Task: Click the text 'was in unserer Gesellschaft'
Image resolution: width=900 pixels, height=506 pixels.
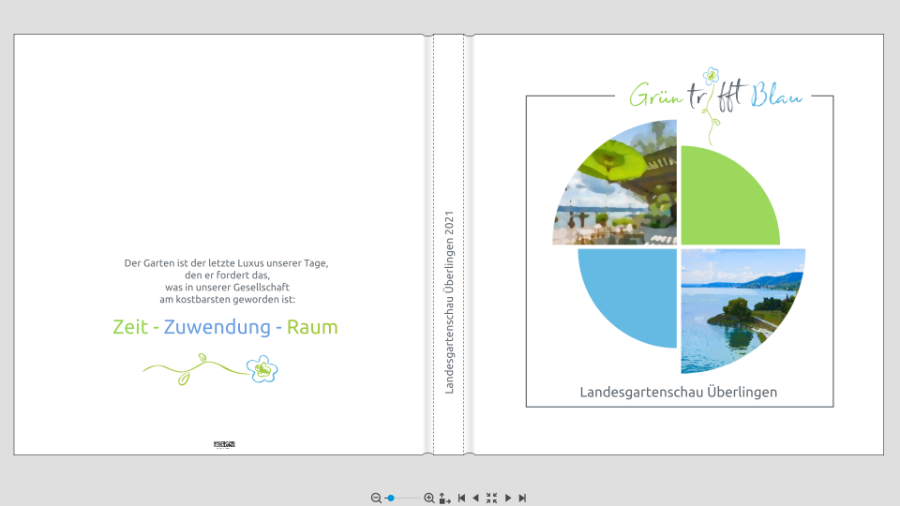Action: (x=227, y=287)
